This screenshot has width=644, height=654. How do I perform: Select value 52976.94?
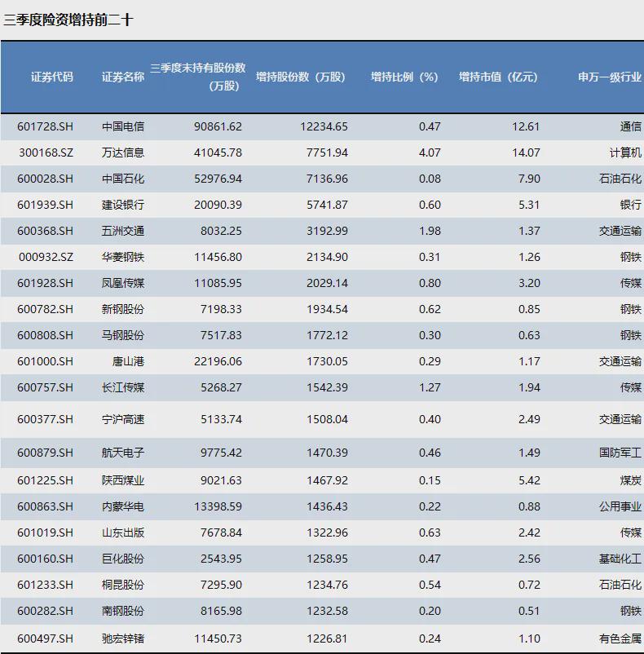click(218, 179)
